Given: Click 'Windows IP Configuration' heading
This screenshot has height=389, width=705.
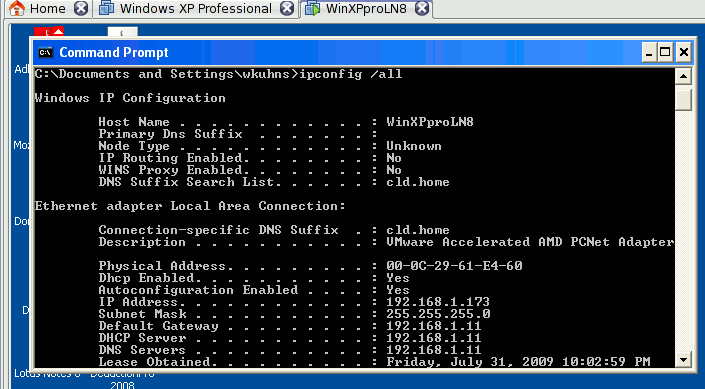Looking at the screenshot, I should (130, 98).
